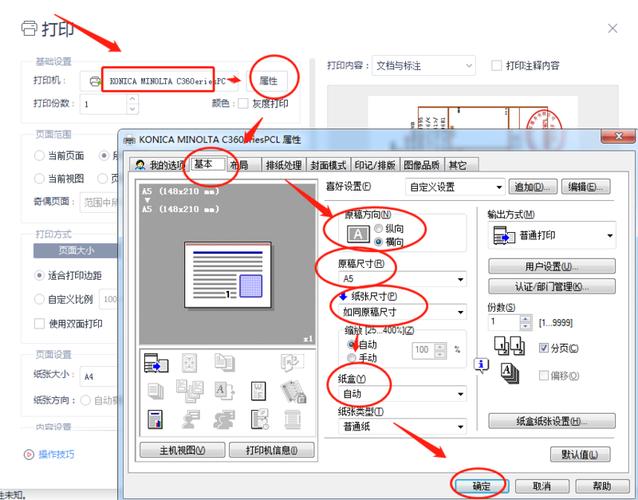The height and width of the screenshot is (500, 638).
Task: Click the landscape letter A orientation icon
Action: click(358, 234)
